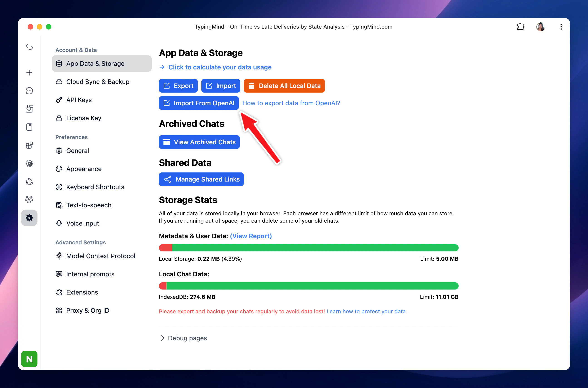Open Keyboard Shortcuts preferences

101,187
